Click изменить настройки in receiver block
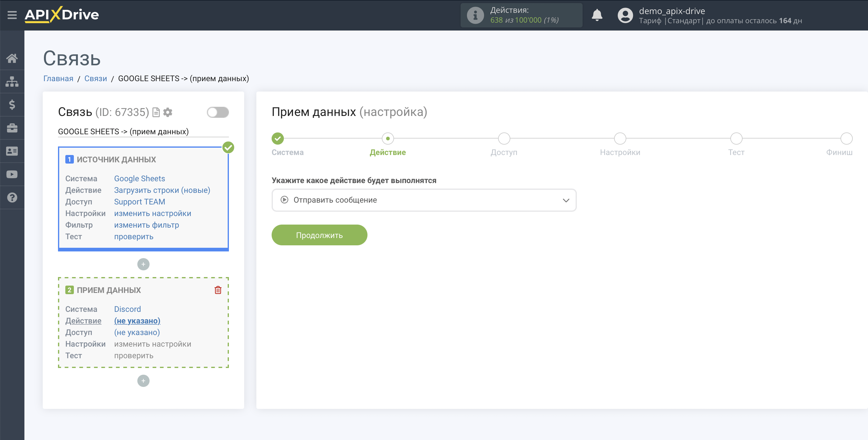Screen dimensions: 868x440 (153, 344)
